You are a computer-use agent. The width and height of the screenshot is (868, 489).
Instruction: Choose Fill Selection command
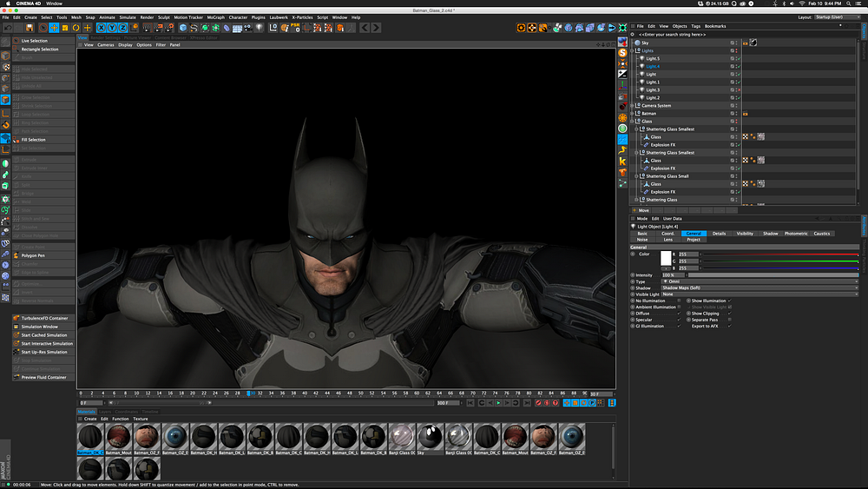point(43,140)
